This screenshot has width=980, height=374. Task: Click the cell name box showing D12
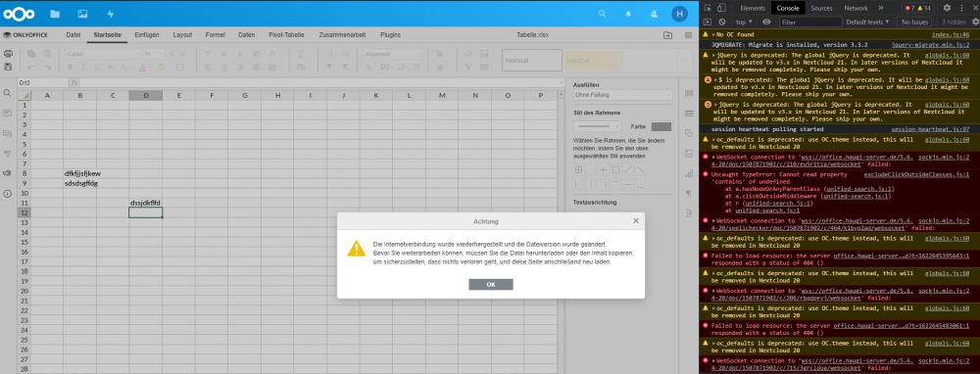[x=42, y=82]
